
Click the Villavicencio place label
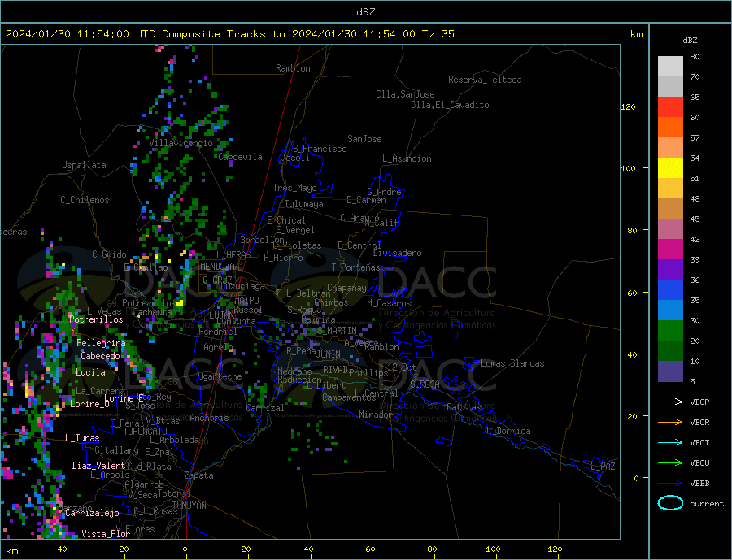coord(181,143)
